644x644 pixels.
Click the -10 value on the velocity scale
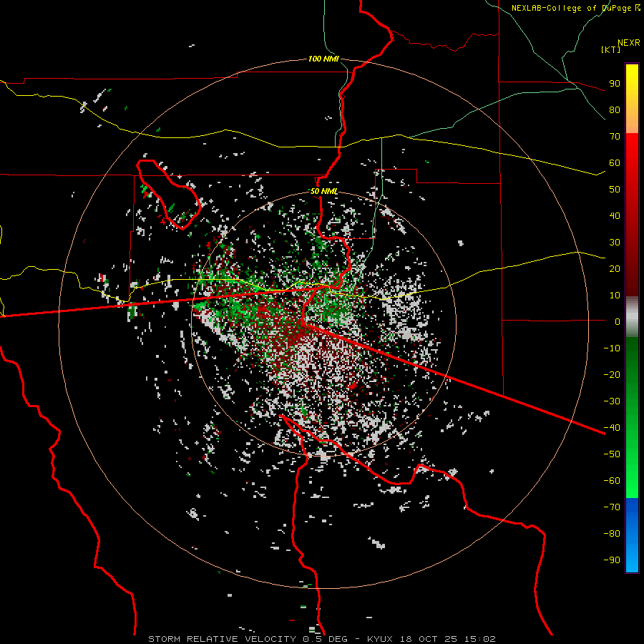(612, 348)
